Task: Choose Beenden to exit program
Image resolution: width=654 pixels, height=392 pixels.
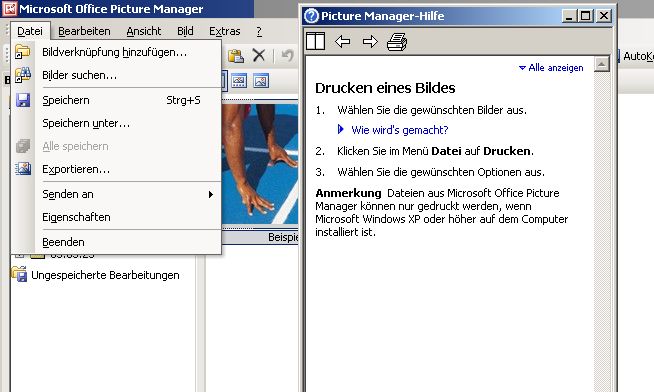Action: coord(117,242)
